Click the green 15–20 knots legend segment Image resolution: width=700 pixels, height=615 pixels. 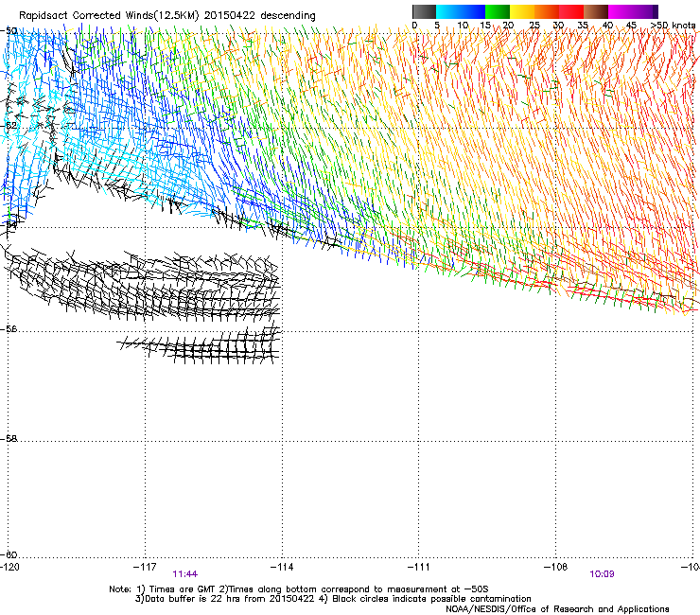click(x=498, y=11)
